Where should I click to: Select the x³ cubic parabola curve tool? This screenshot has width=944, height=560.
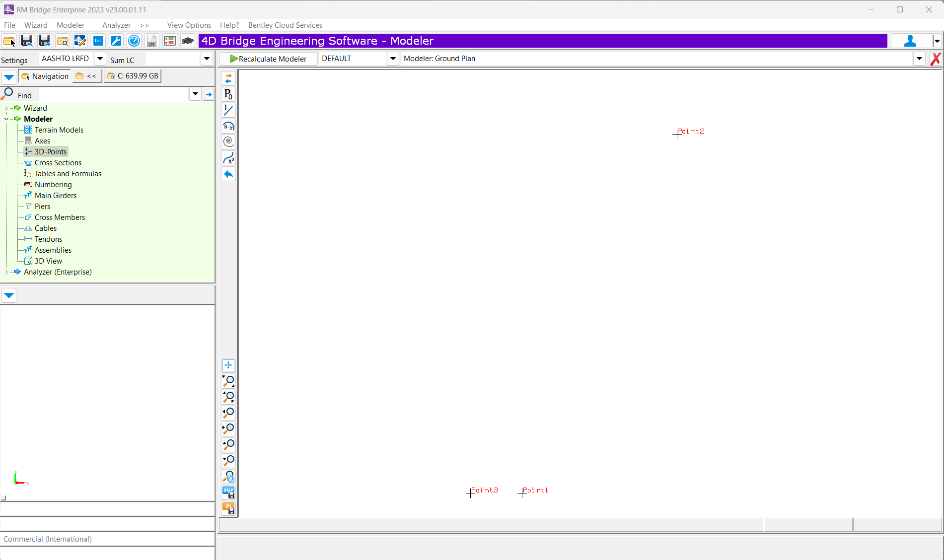228,158
